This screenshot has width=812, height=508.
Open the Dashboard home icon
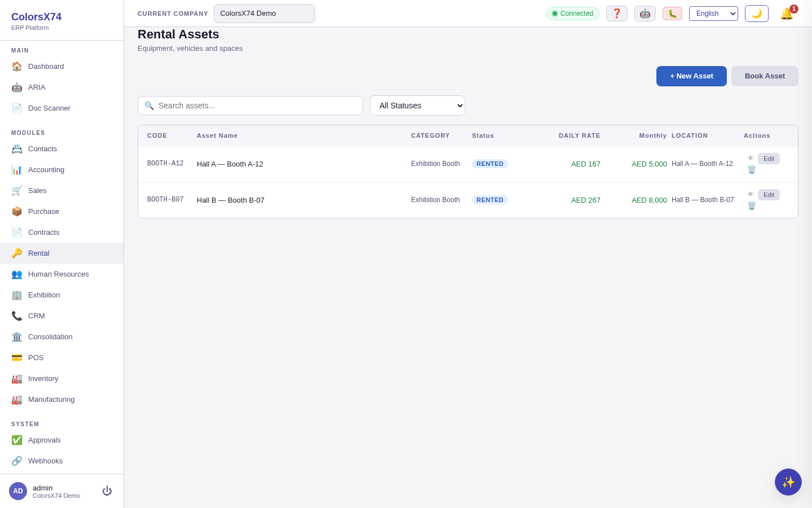(17, 66)
